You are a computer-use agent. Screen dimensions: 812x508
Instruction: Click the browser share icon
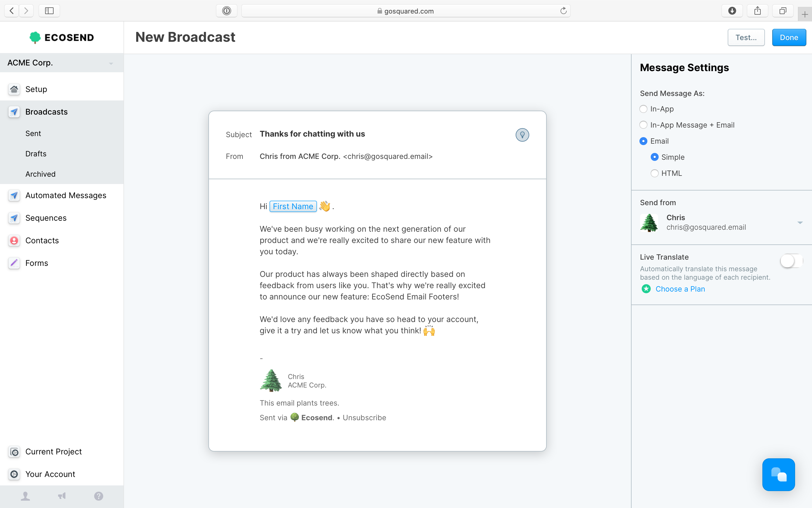click(x=758, y=11)
